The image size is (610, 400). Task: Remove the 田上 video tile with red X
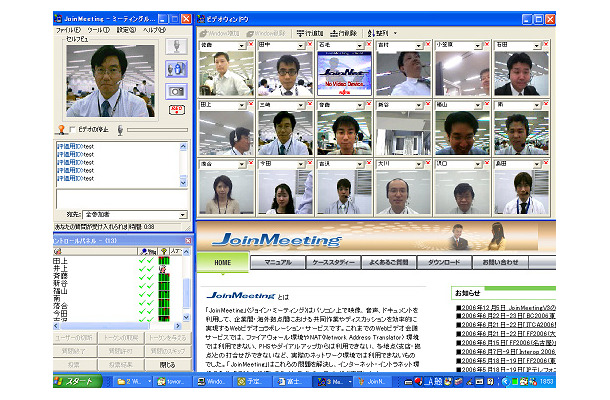(x=251, y=104)
